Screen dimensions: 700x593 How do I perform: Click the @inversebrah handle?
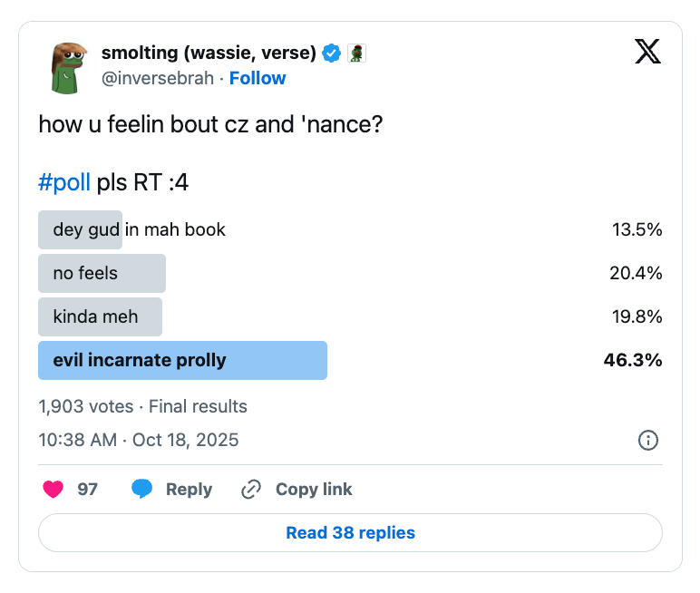(x=157, y=78)
